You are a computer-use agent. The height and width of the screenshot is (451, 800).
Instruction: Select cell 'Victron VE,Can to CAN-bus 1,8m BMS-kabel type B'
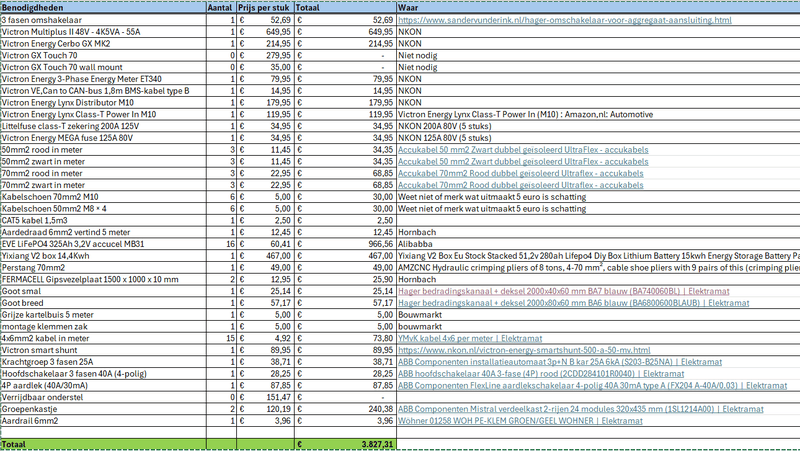[104, 90]
